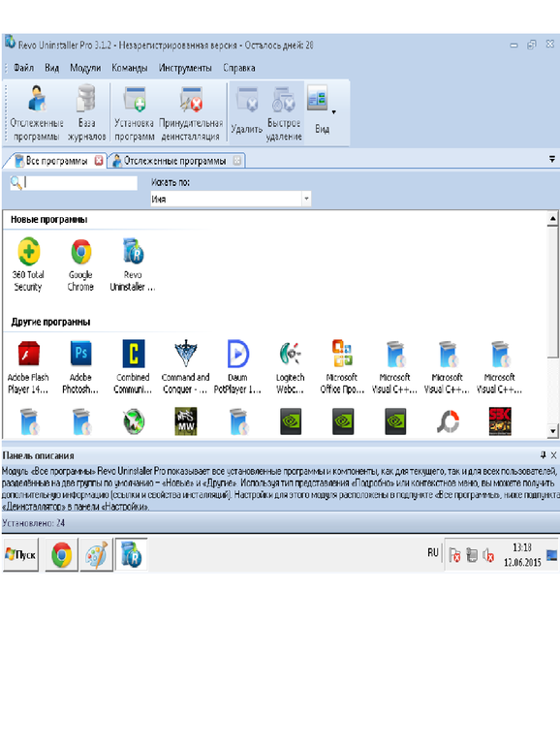Screen dimensions: 560x746
Task: Switch to the Все программы tab
Action: point(56,161)
